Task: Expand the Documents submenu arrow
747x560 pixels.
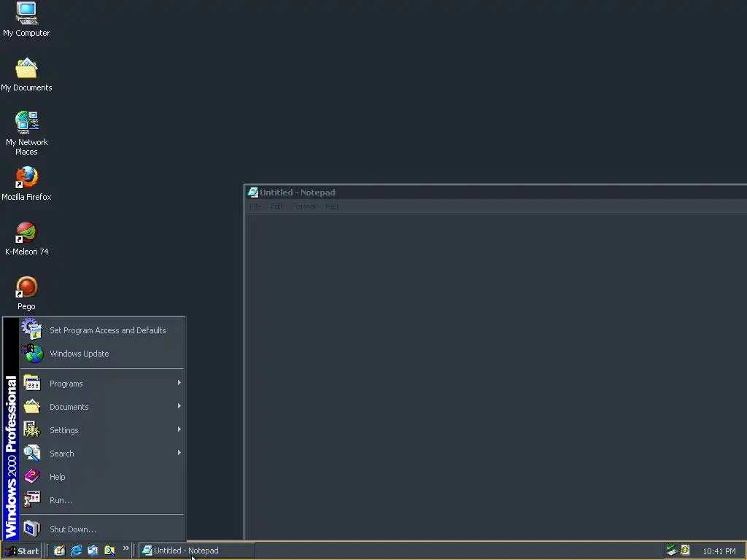Action: [x=179, y=406]
